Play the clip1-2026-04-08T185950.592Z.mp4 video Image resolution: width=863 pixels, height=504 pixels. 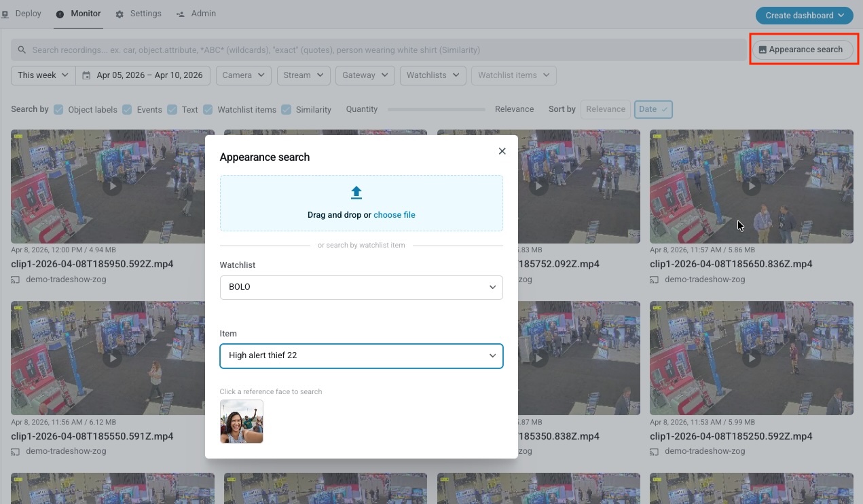pyautogui.click(x=113, y=186)
